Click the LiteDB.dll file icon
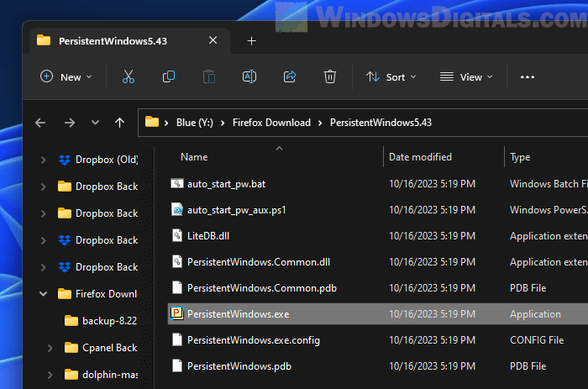The width and height of the screenshot is (588, 389). click(x=177, y=235)
